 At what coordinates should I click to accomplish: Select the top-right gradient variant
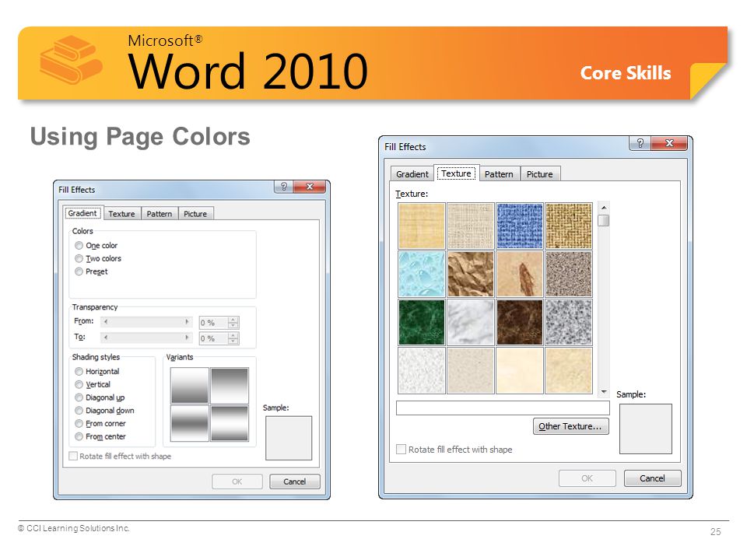pos(230,385)
